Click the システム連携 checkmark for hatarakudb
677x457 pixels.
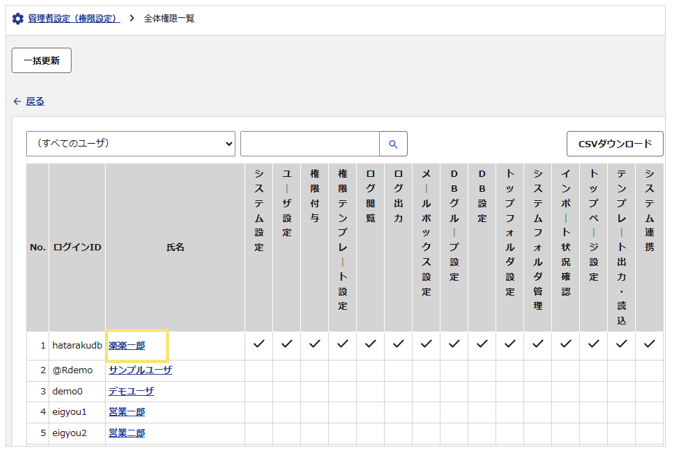pos(649,344)
